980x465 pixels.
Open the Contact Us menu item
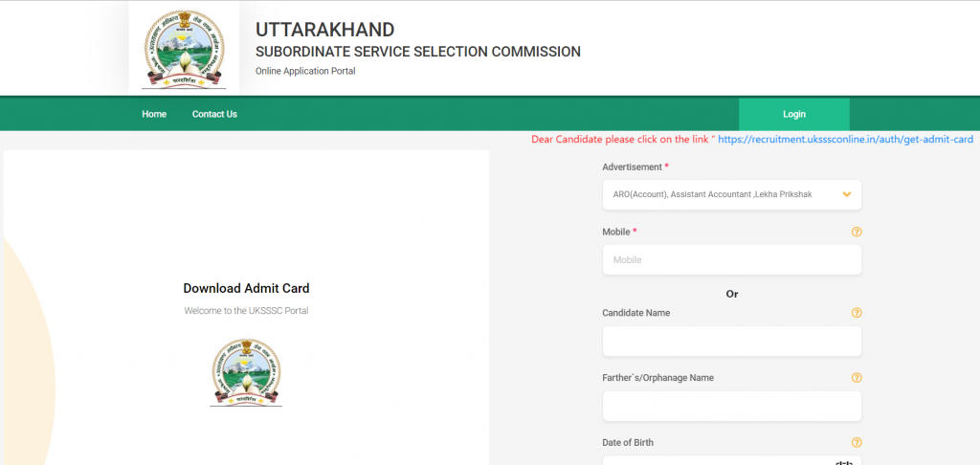tap(214, 115)
